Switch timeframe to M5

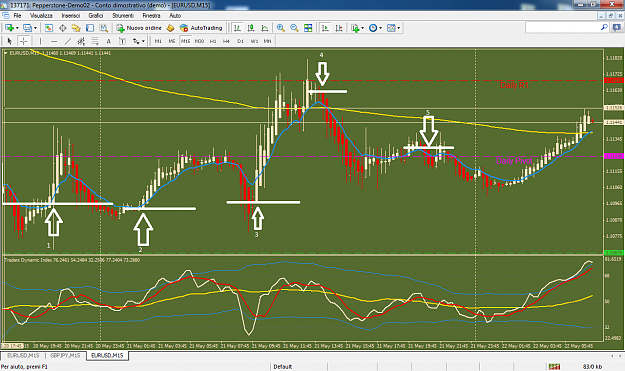tap(172, 41)
